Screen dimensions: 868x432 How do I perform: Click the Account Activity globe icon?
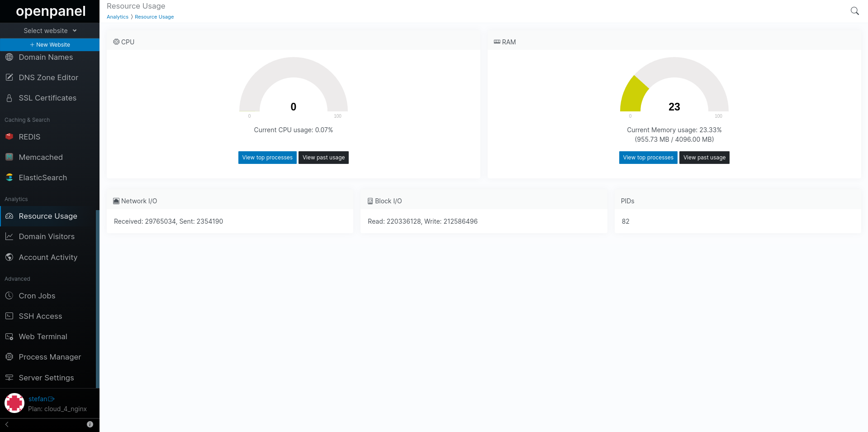[9, 257]
